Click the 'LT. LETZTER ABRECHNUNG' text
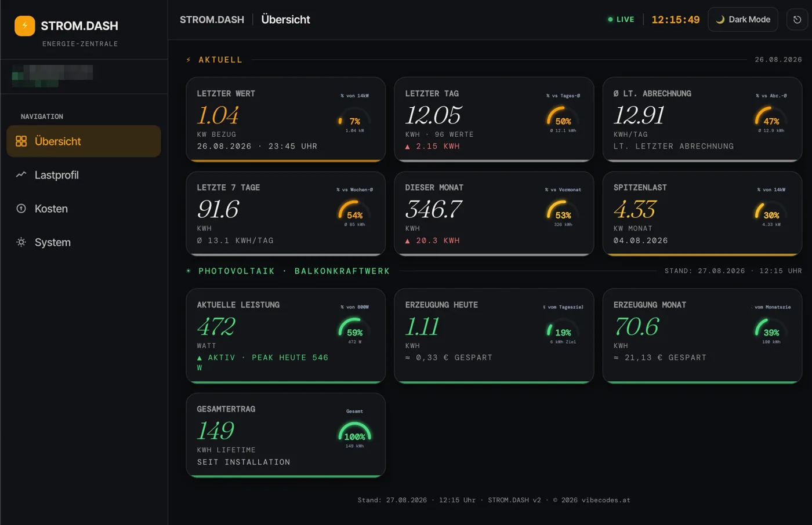 point(673,147)
